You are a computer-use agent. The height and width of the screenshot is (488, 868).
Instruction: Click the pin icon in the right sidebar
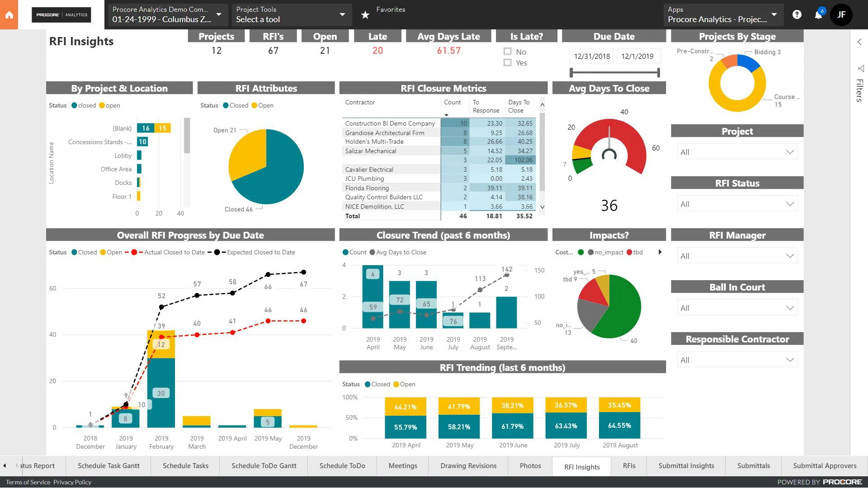click(x=859, y=69)
